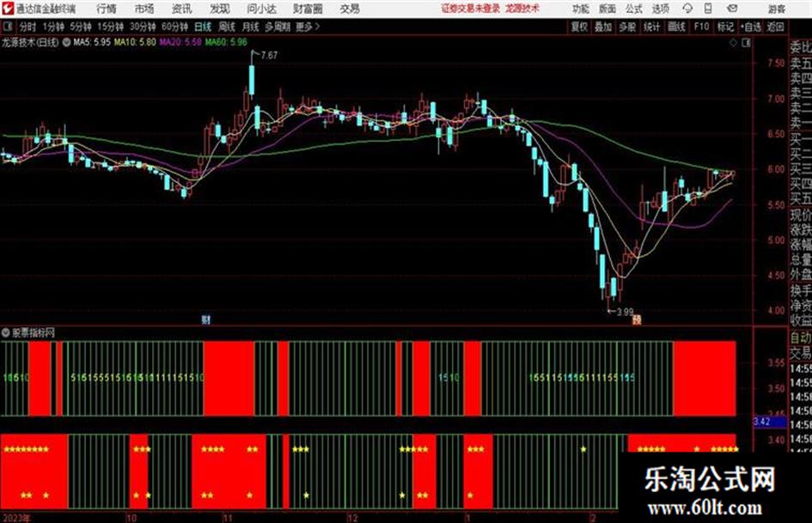Click the 通达信 red logo icon
Image resolution: width=812 pixels, height=523 pixels.
point(8,9)
